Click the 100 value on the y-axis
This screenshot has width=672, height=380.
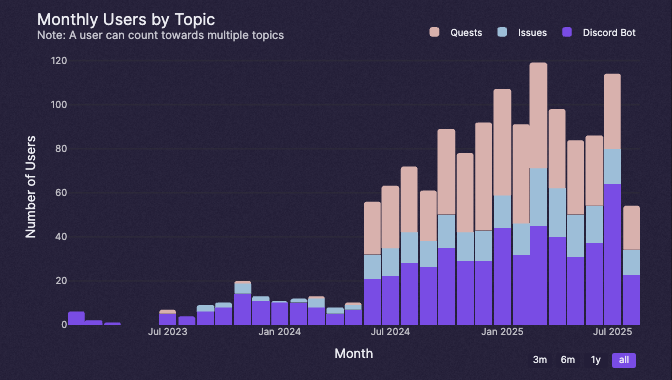59,105
